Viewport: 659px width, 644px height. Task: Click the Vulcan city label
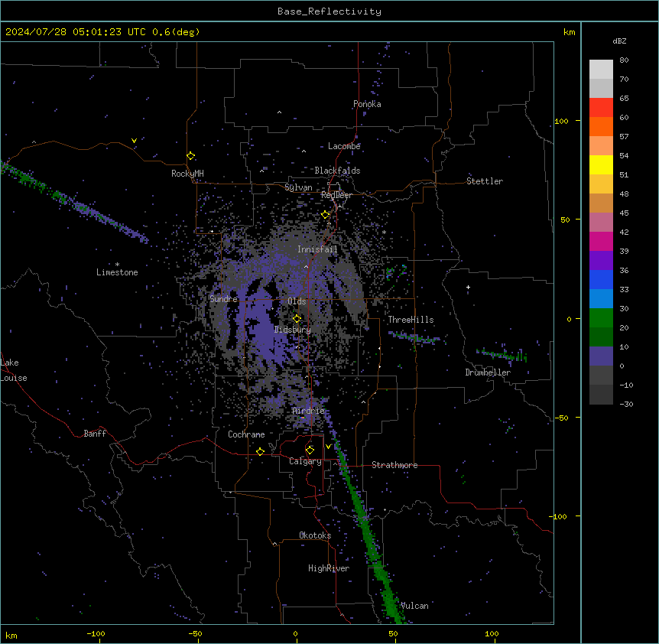(415, 606)
